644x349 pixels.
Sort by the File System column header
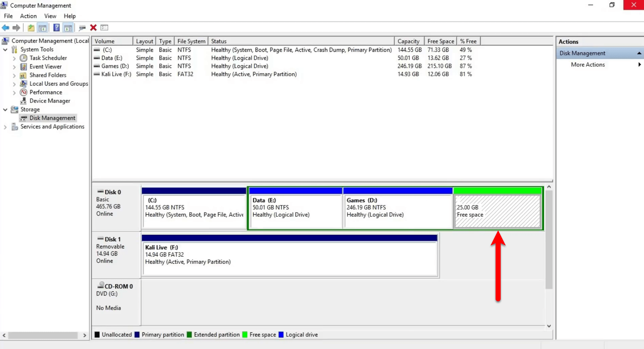click(191, 41)
